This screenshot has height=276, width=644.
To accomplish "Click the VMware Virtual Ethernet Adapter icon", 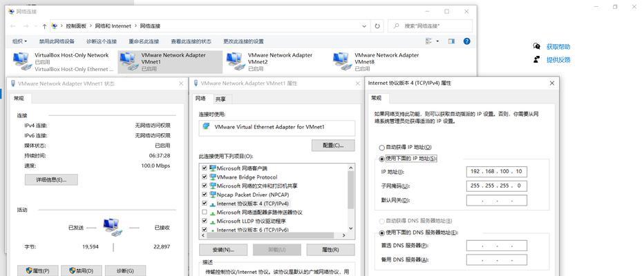I will click(x=206, y=127).
